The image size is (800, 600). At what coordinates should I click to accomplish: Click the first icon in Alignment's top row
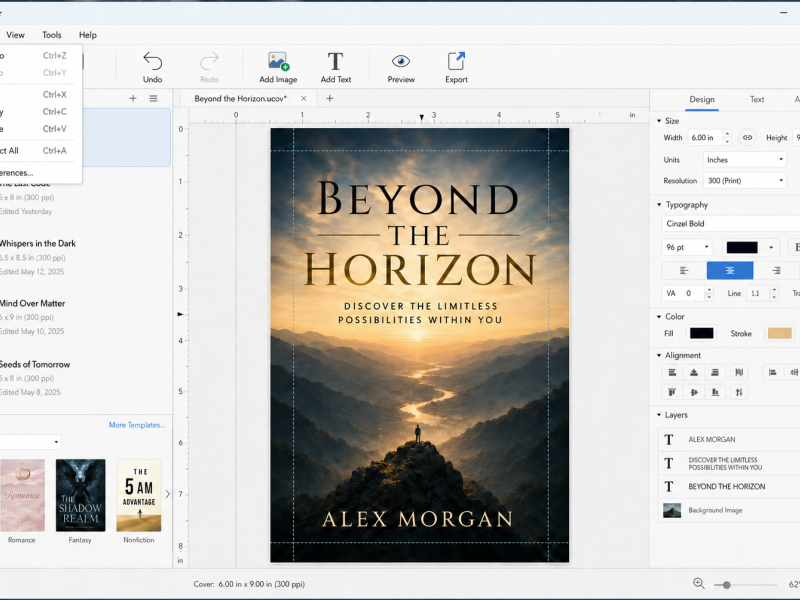pos(672,372)
